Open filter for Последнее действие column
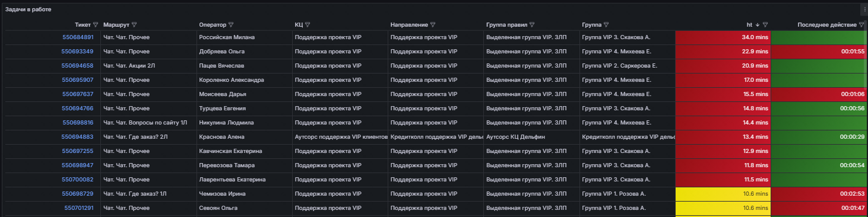 click(x=861, y=25)
